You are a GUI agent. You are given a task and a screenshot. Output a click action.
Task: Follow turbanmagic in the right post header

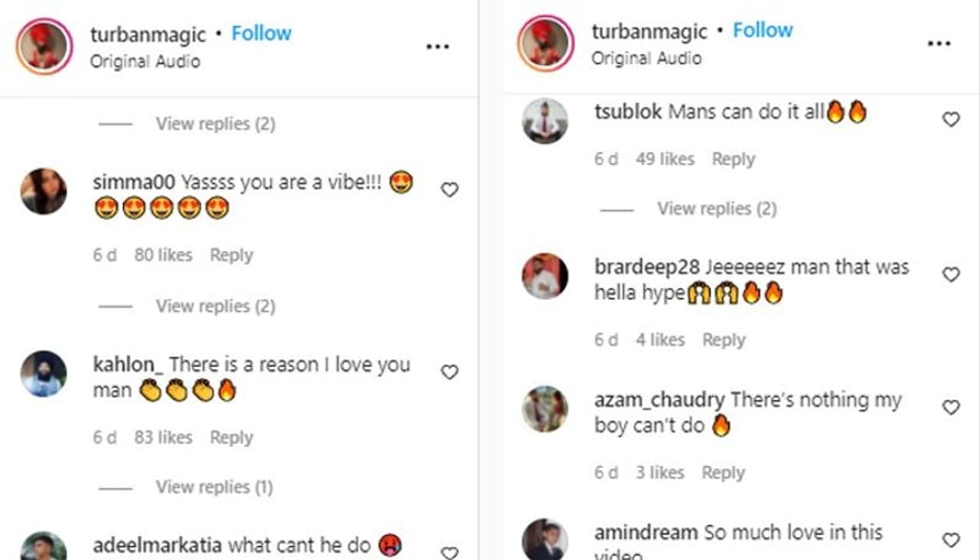[763, 31]
